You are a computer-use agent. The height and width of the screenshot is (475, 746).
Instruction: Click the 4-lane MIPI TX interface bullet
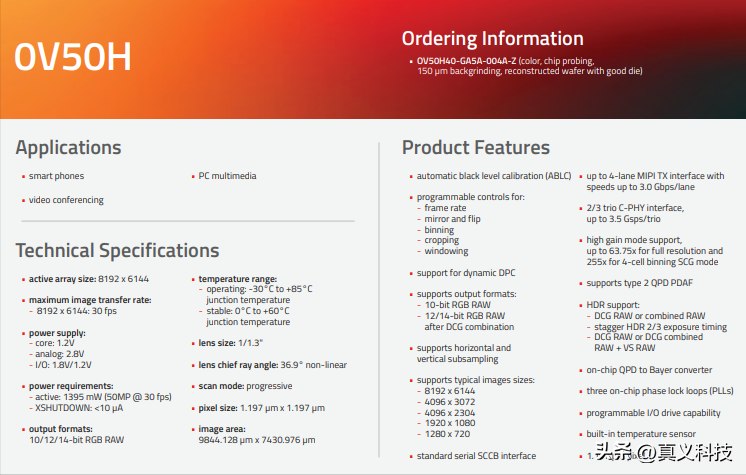(x=655, y=182)
